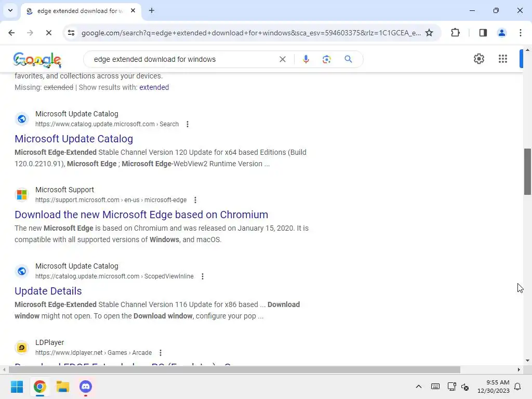Show results with 'extended' link

click(x=154, y=87)
